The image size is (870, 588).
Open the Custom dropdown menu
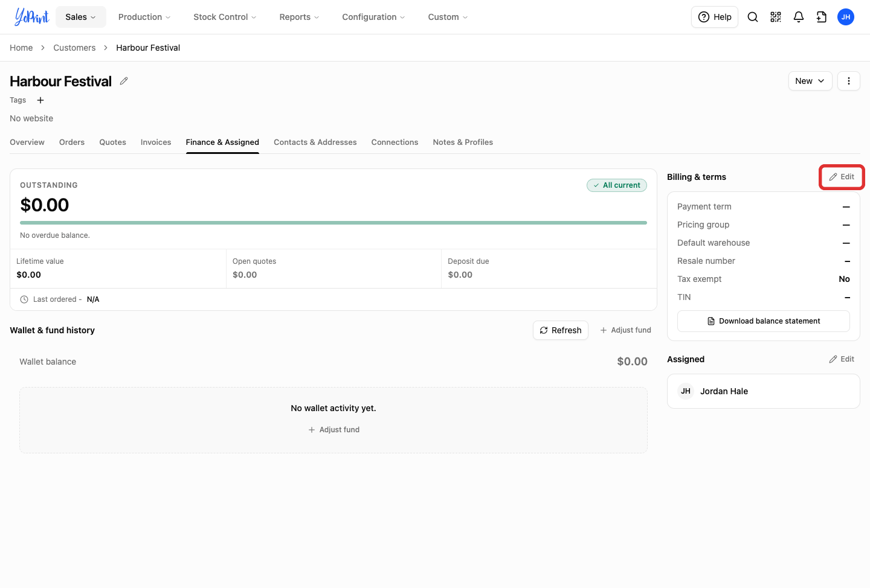click(448, 17)
